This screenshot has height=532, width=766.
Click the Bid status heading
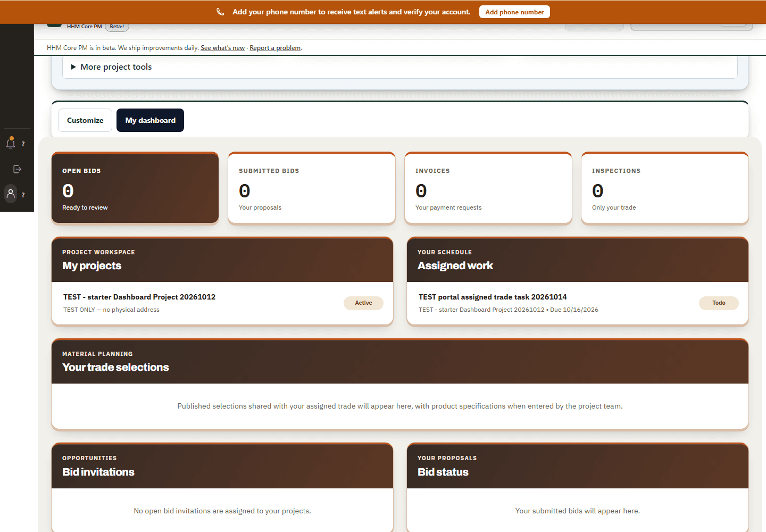(x=443, y=472)
